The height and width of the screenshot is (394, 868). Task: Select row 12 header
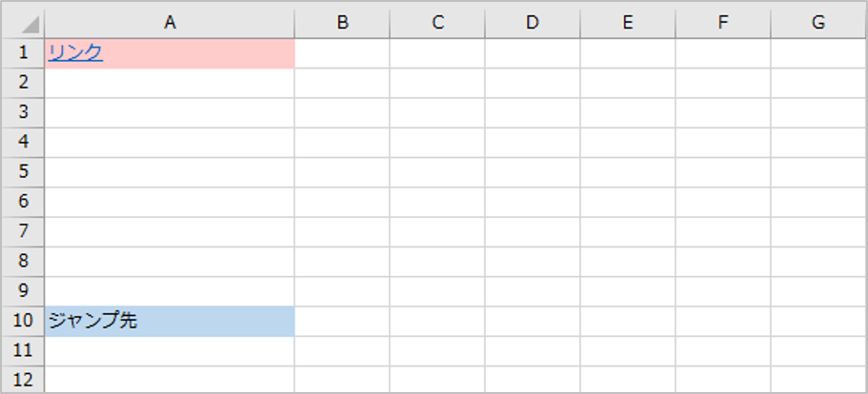click(x=23, y=380)
